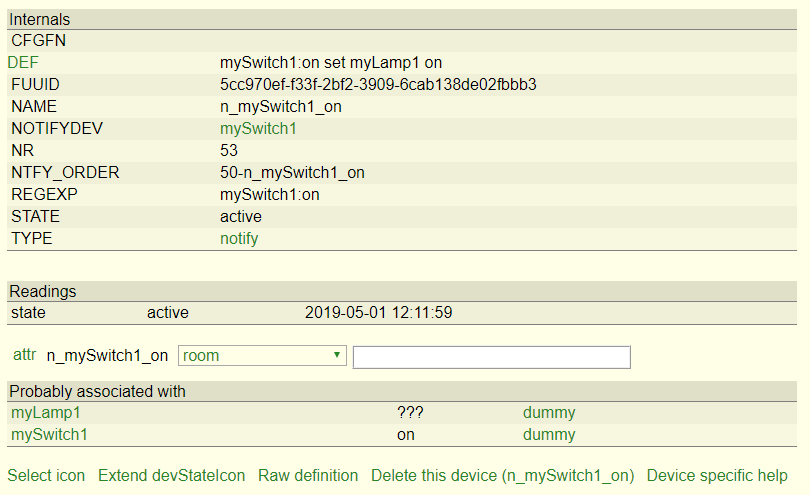
Task: Open Device specific help
Action: tap(717, 475)
